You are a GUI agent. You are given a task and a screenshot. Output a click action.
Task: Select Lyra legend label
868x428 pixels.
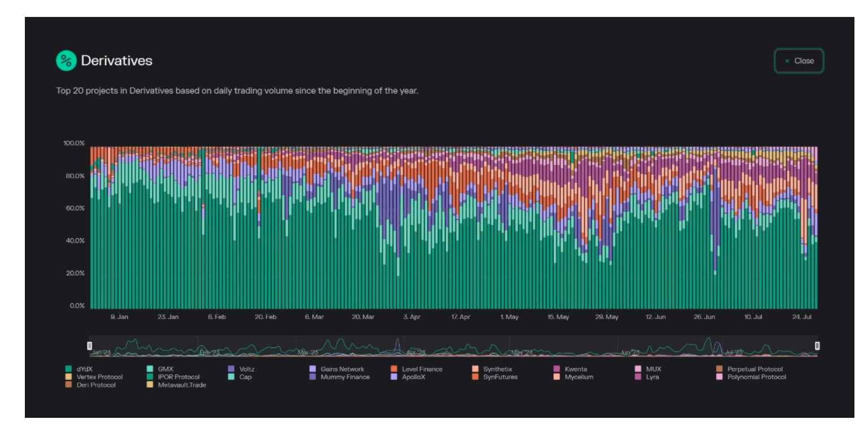[x=652, y=377]
